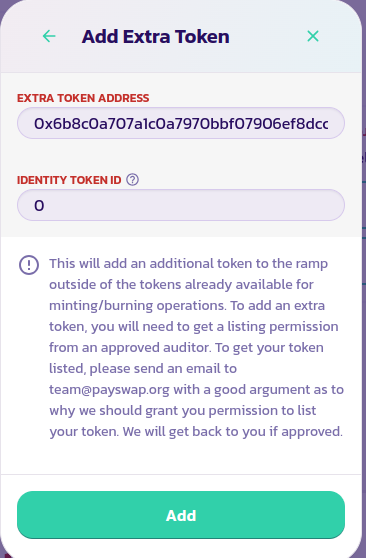Click the Identity Token ID label
Viewport: 366px width, 558px height.
(x=69, y=180)
